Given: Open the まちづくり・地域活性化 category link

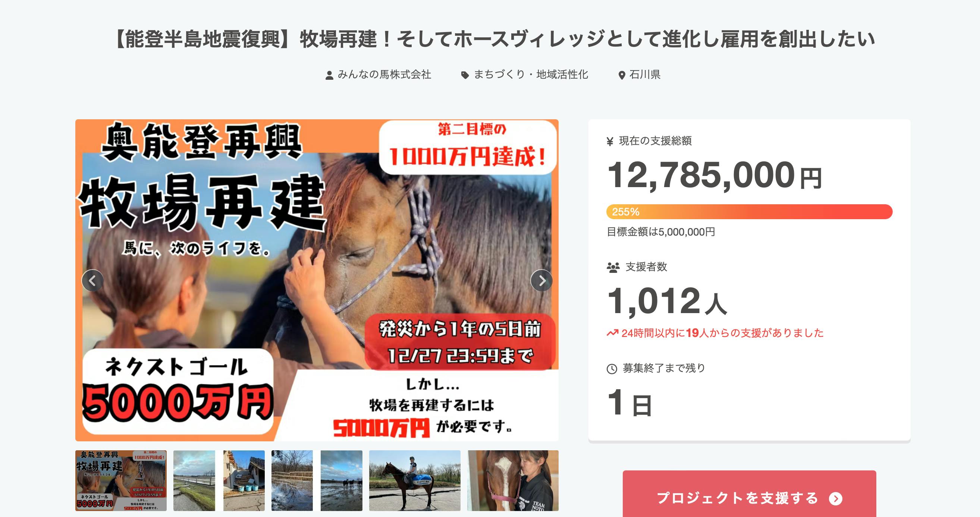Looking at the screenshot, I should pyautogui.click(x=531, y=75).
